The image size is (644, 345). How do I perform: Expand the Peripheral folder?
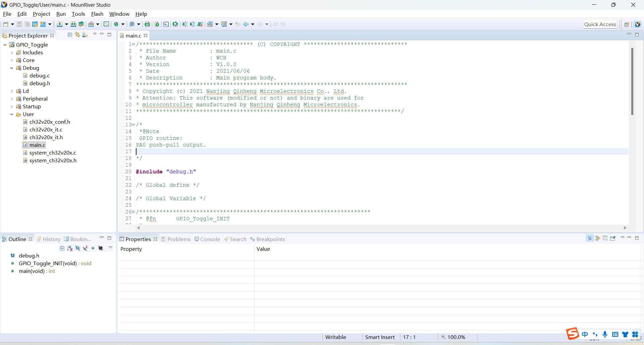(x=12, y=99)
